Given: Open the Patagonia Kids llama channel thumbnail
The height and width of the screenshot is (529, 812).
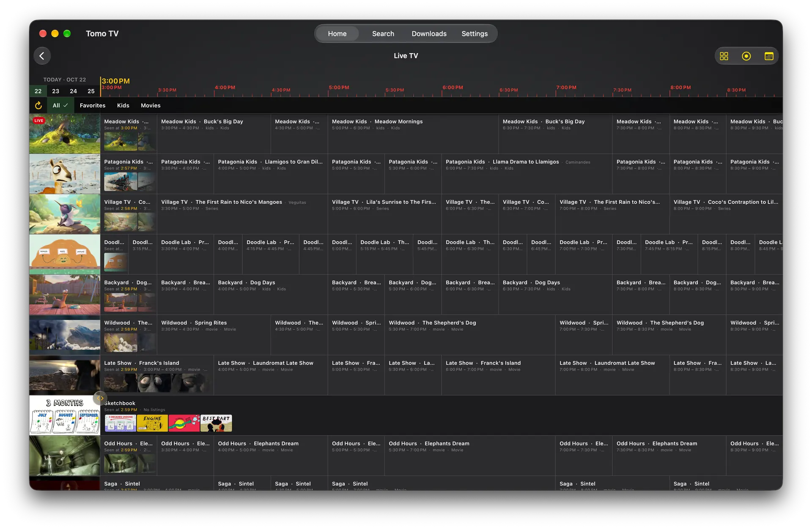Looking at the screenshot, I should (x=65, y=174).
